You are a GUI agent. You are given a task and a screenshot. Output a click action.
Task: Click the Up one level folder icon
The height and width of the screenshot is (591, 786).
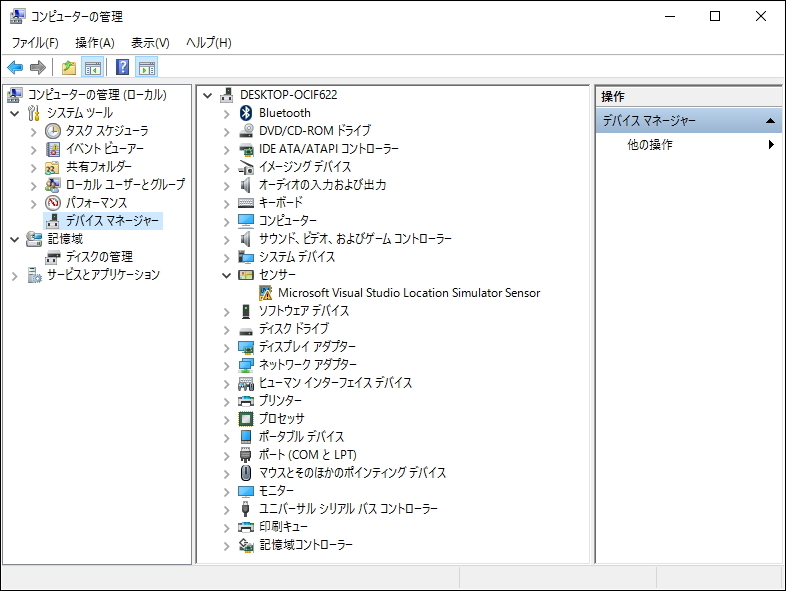coord(69,67)
